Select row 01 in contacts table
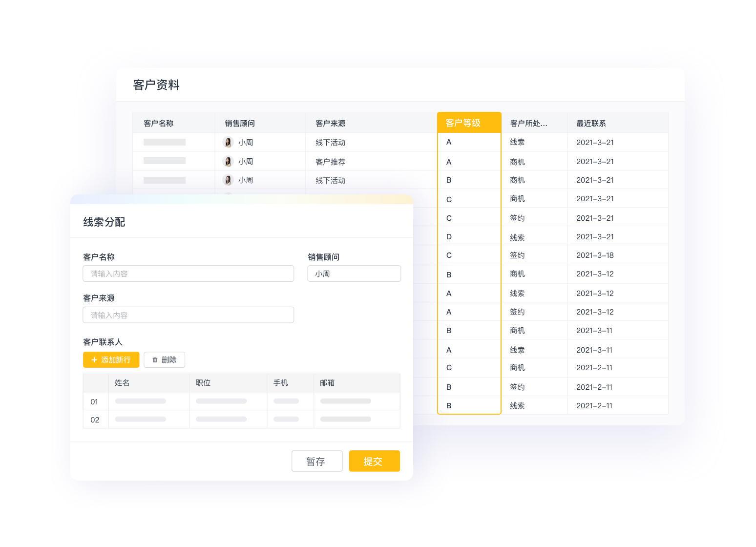Image resolution: width=756 pixels, height=547 pixels. (x=242, y=401)
